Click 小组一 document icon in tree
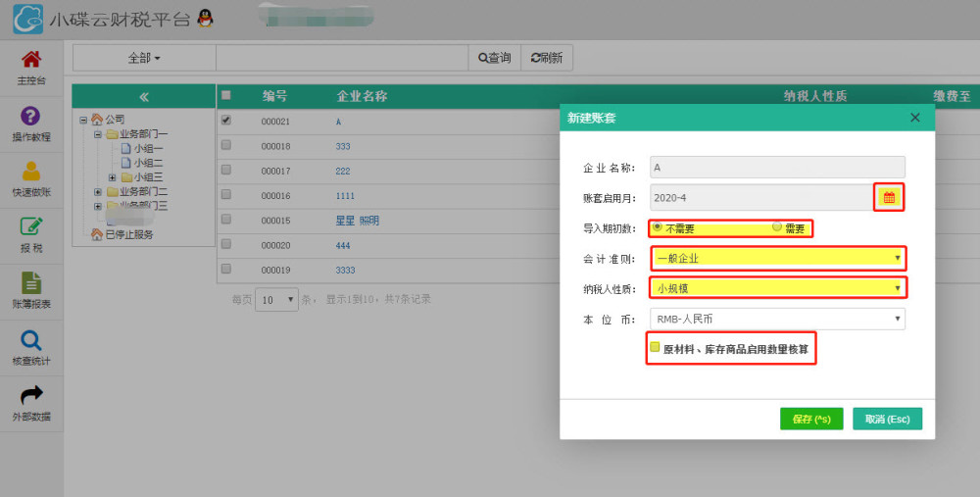The width and height of the screenshot is (980, 497). tap(125, 148)
